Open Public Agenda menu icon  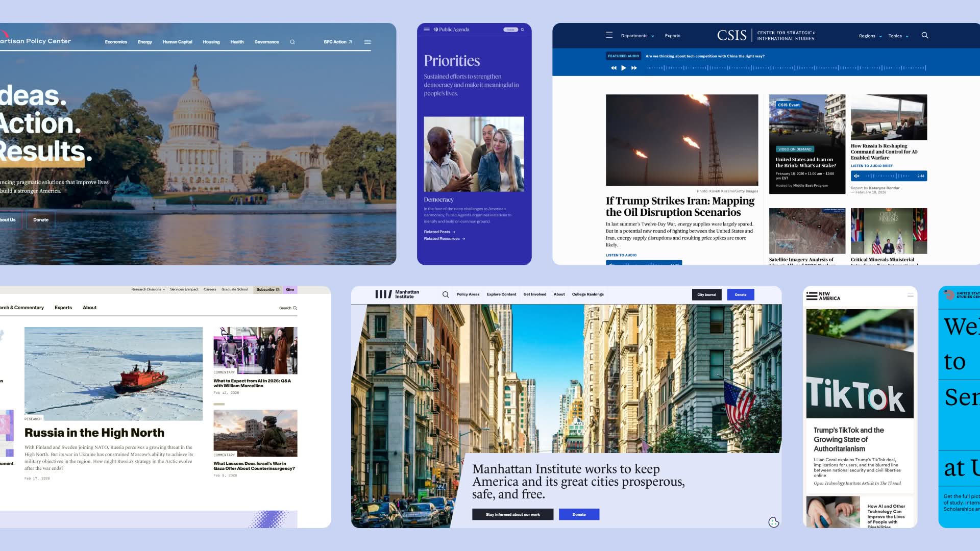(427, 30)
